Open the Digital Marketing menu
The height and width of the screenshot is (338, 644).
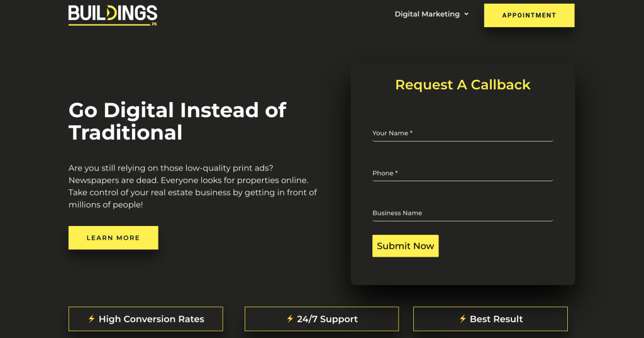[x=427, y=14]
